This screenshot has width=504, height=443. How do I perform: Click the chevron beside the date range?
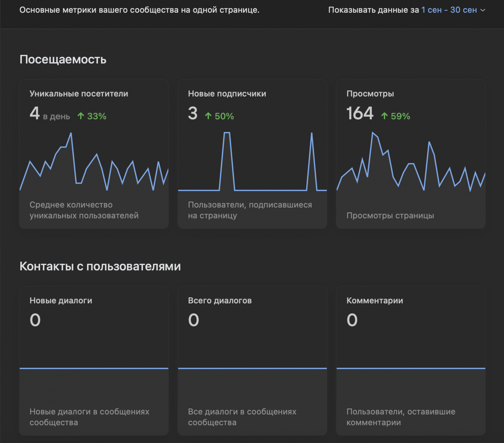483,10
